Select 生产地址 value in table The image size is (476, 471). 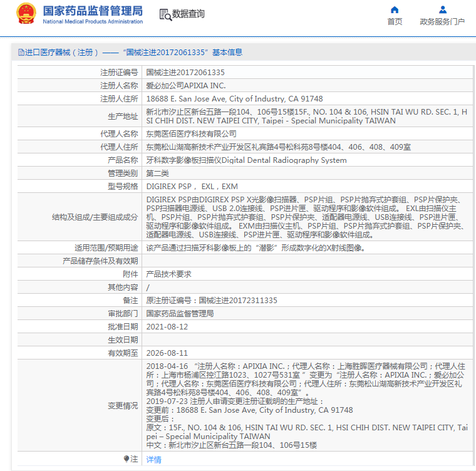[x=307, y=116]
